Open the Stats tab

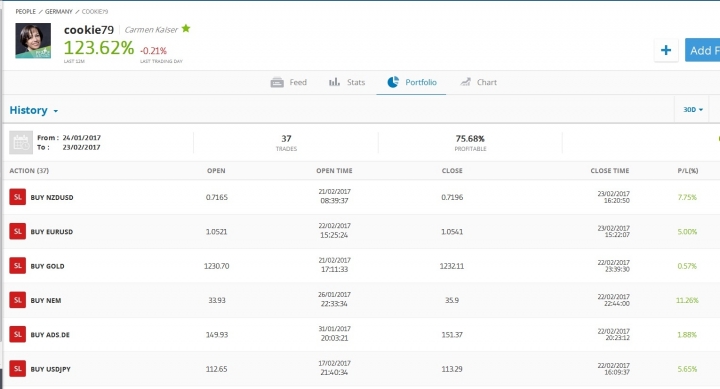(347, 83)
